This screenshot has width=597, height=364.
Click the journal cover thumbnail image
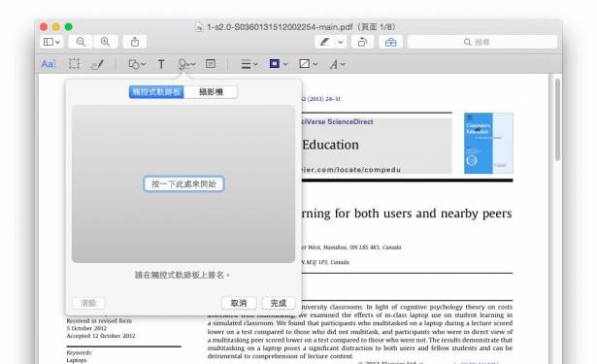point(488,143)
